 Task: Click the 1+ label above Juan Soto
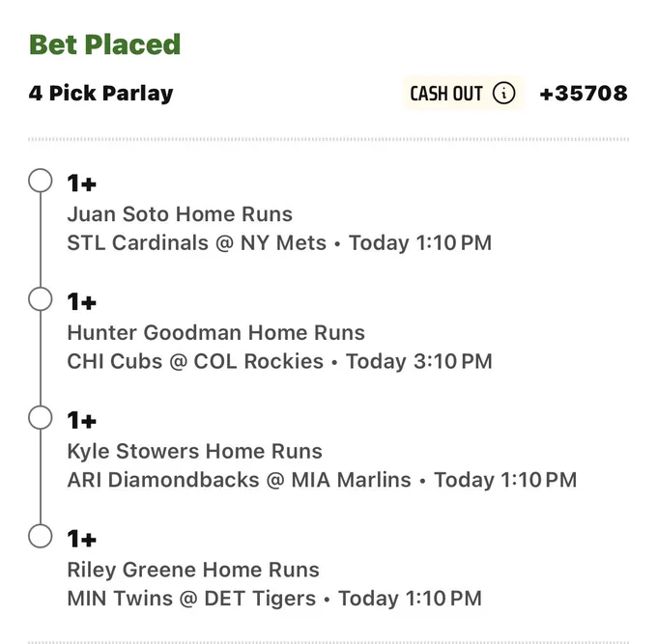(x=82, y=183)
